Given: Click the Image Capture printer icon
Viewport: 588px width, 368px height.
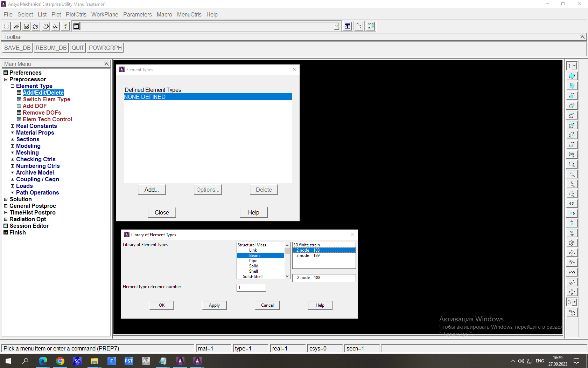Looking at the screenshot, I should tap(46, 26).
